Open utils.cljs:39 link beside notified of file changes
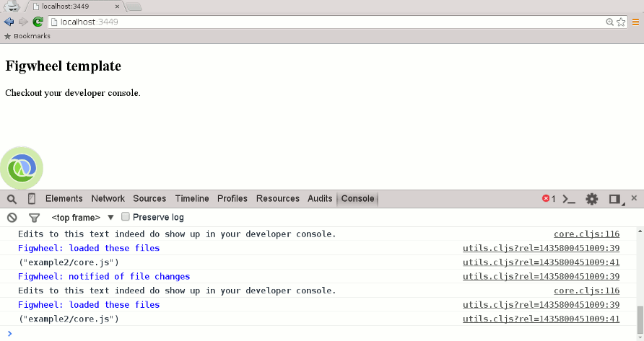 pos(541,276)
